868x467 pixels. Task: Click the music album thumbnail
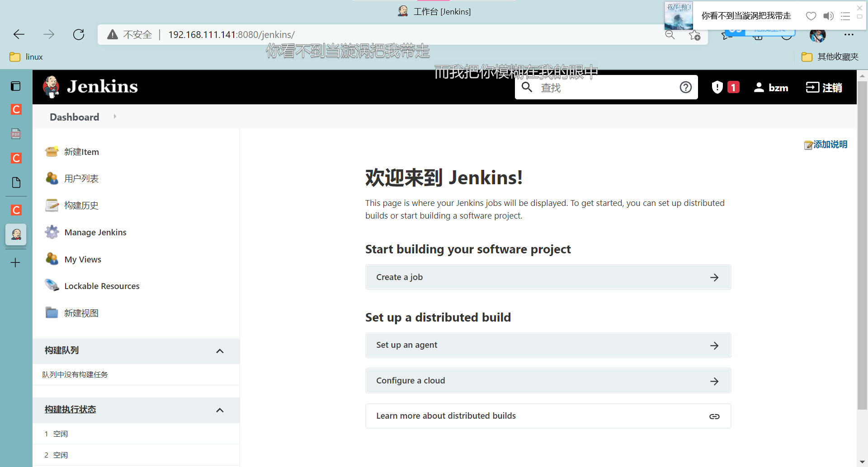[679, 15]
